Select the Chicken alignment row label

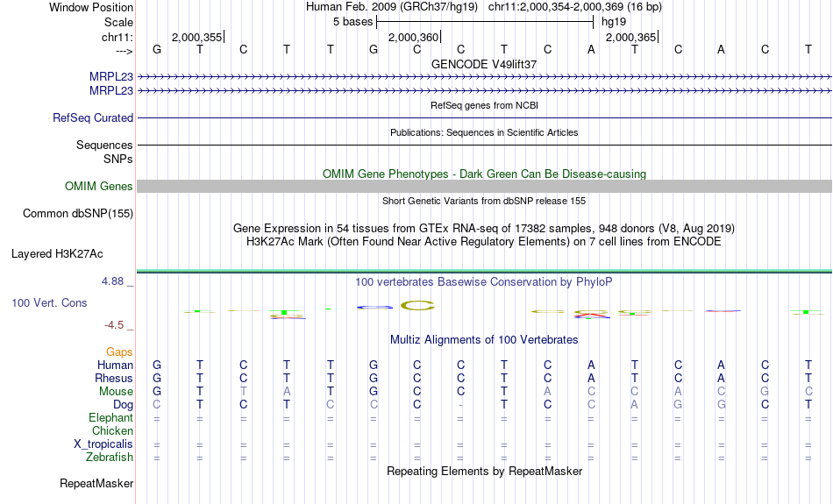click(112, 430)
